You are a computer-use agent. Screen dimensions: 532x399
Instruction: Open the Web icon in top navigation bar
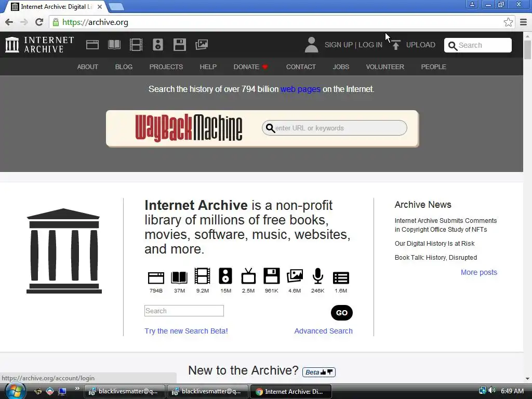click(92, 45)
